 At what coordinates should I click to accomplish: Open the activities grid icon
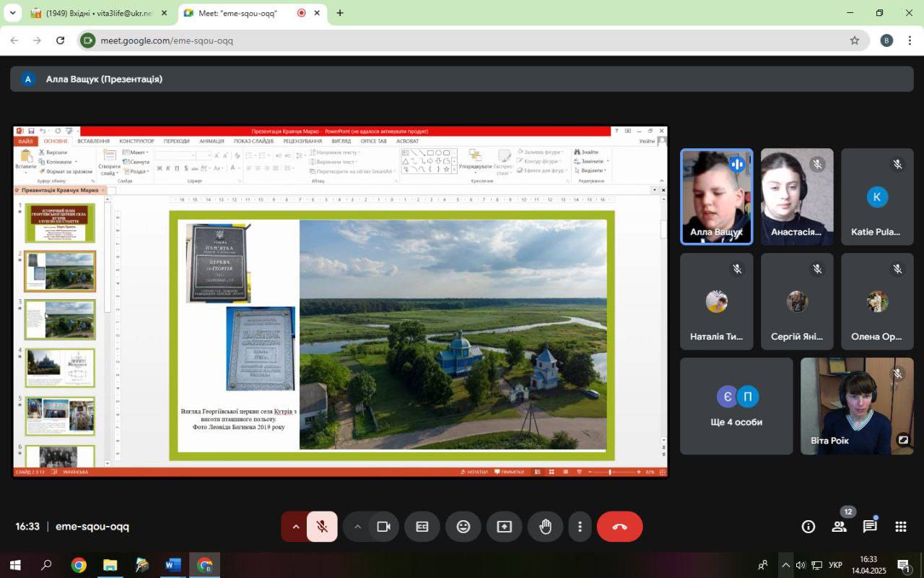pos(901,527)
